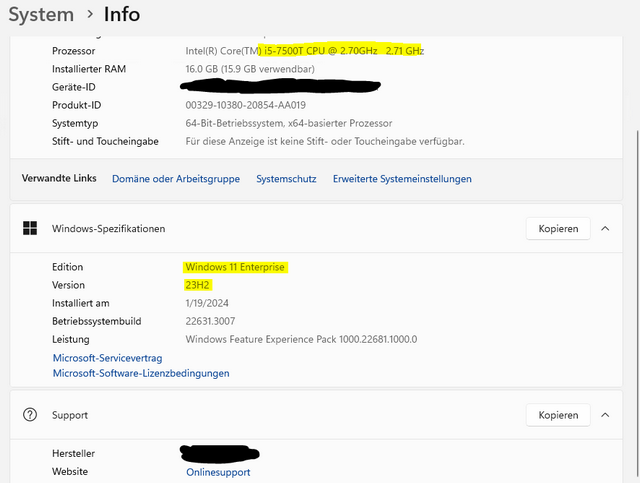640x483 pixels.
Task: Select install date 1/19/2024
Action: (207, 303)
